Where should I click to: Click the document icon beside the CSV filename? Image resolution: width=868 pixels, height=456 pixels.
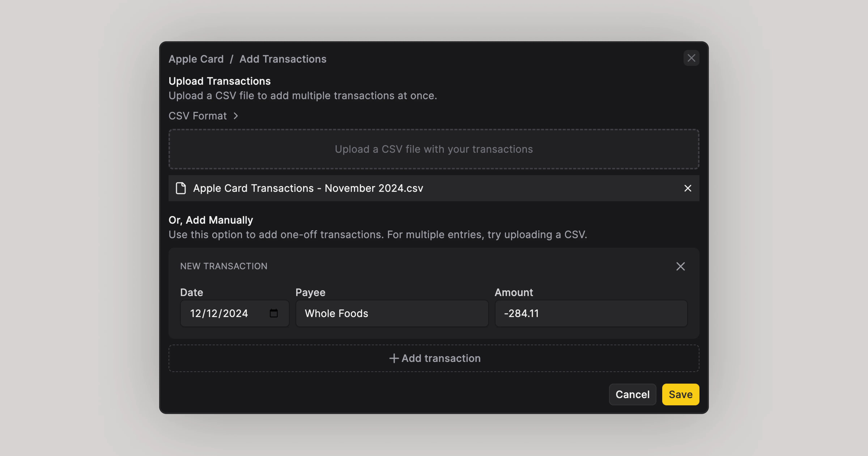tap(181, 188)
